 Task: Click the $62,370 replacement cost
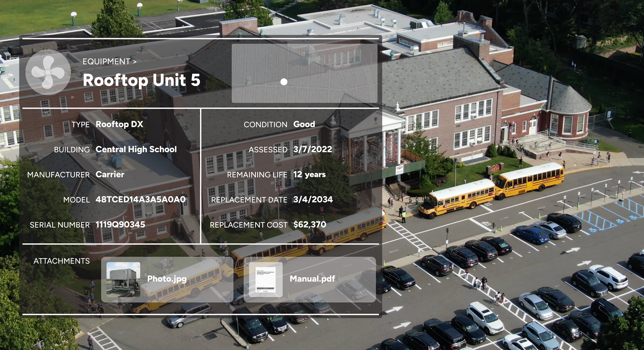click(310, 225)
